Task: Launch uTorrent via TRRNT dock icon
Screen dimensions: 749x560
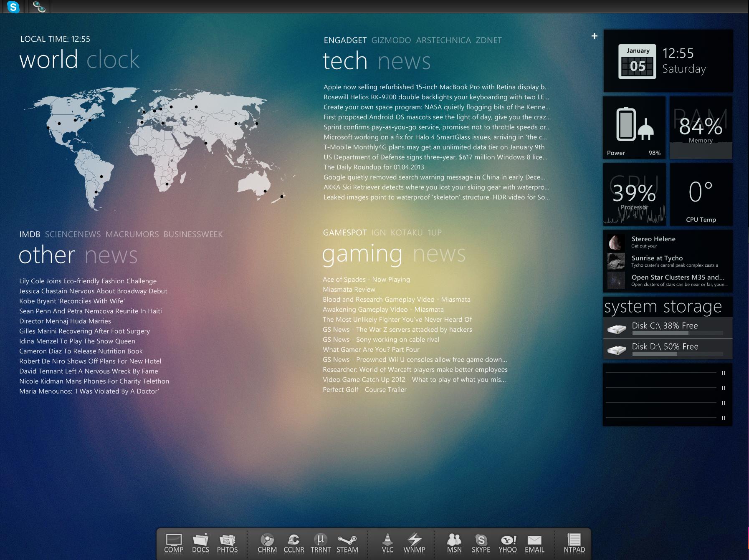Action: pos(321,543)
